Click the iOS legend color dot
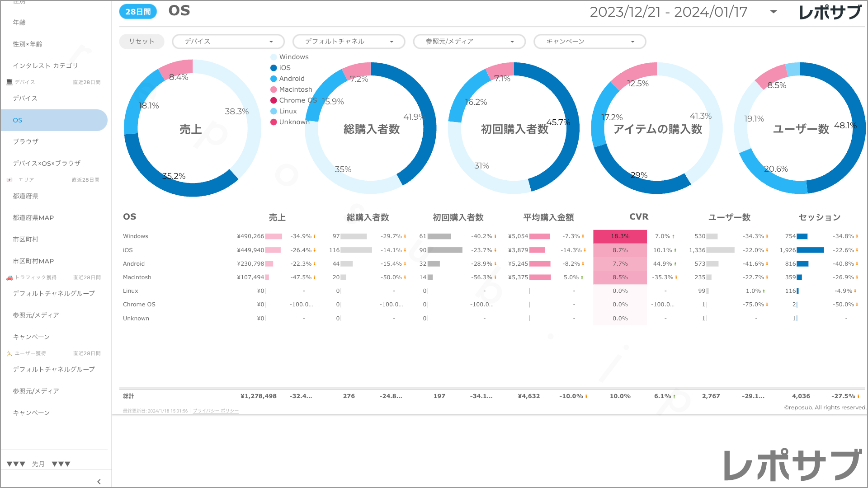This screenshot has height=488, width=868. click(274, 68)
